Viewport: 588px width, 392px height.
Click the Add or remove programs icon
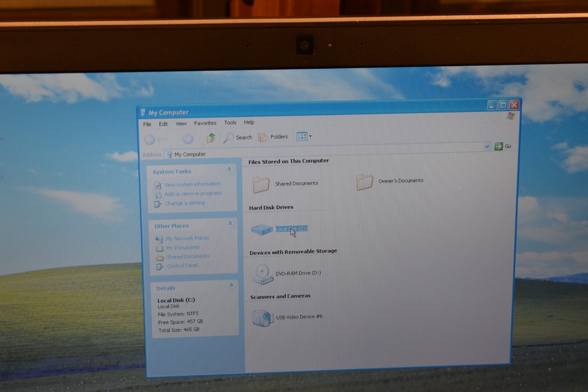[158, 195]
